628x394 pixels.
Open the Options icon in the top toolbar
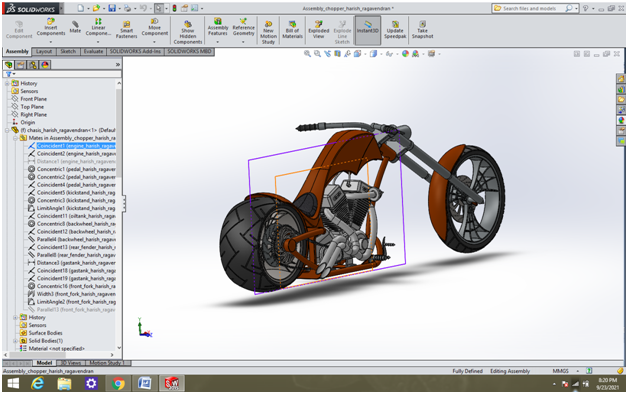(x=194, y=8)
